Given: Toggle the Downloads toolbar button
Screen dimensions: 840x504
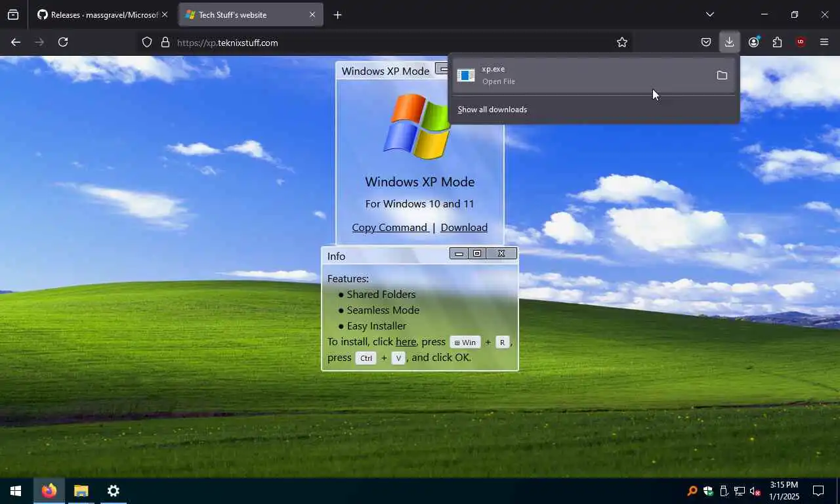Looking at the screenshot, I should tap(729, 42).
